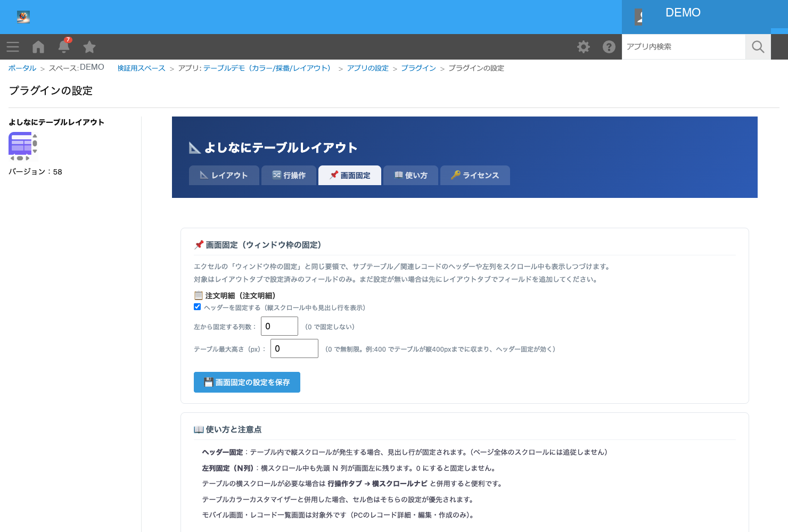Click the search magnifier button
Viewport: 788px width, 532px height.
click(x=758, y=47)
